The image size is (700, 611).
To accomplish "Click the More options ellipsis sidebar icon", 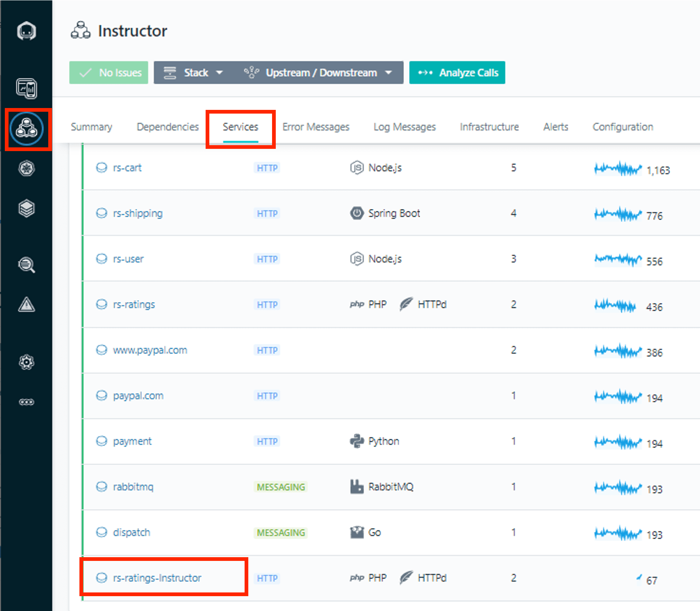I will (26, 402).
